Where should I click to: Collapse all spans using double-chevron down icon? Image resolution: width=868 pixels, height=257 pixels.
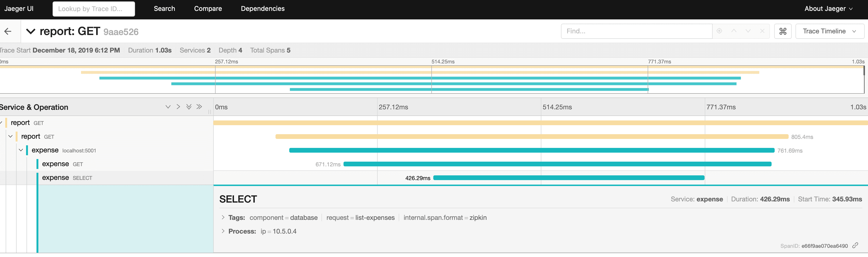click(189, 107)
